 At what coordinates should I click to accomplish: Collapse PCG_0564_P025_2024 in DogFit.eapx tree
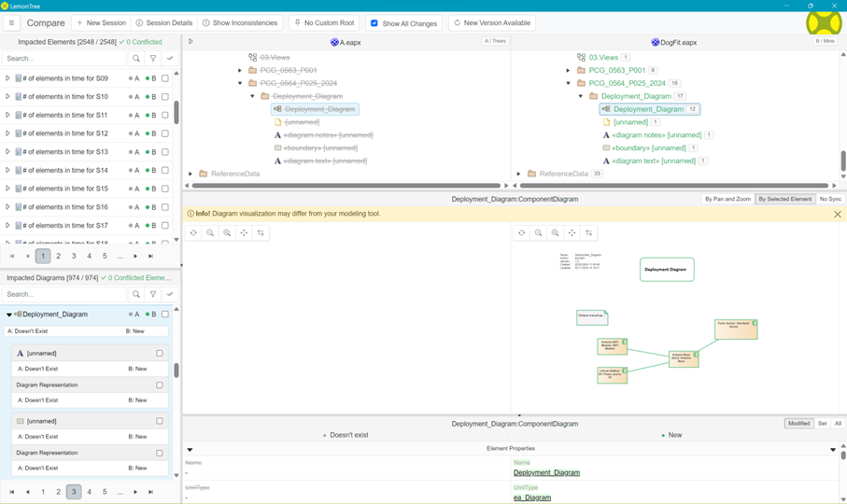point(569,83)
